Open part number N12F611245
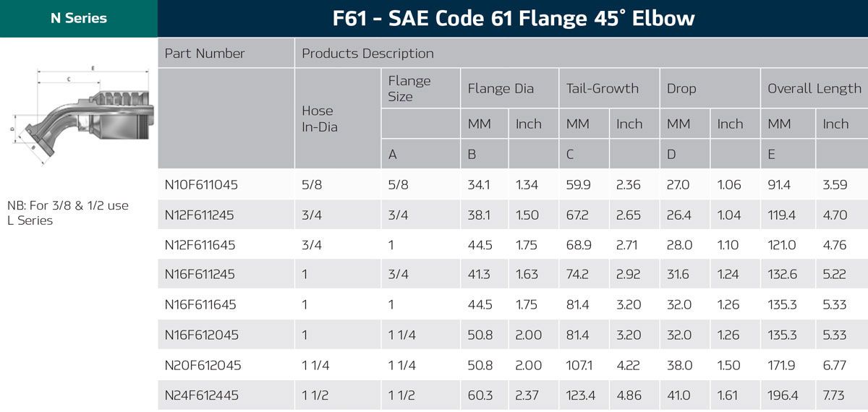868x412 pixels. click(200, 215)
